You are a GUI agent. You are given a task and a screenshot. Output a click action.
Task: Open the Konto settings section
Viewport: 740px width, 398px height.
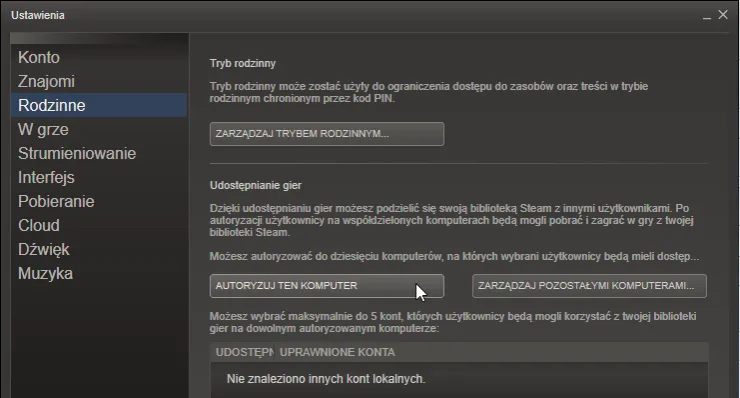coord(98,58)
